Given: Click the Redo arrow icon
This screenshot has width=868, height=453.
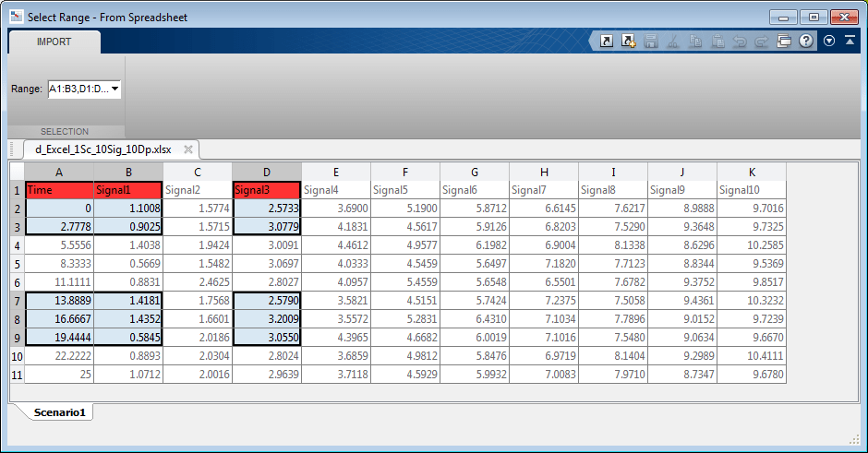Looking at the screenshot, I should pyautogui.click(x=762, y=41).
